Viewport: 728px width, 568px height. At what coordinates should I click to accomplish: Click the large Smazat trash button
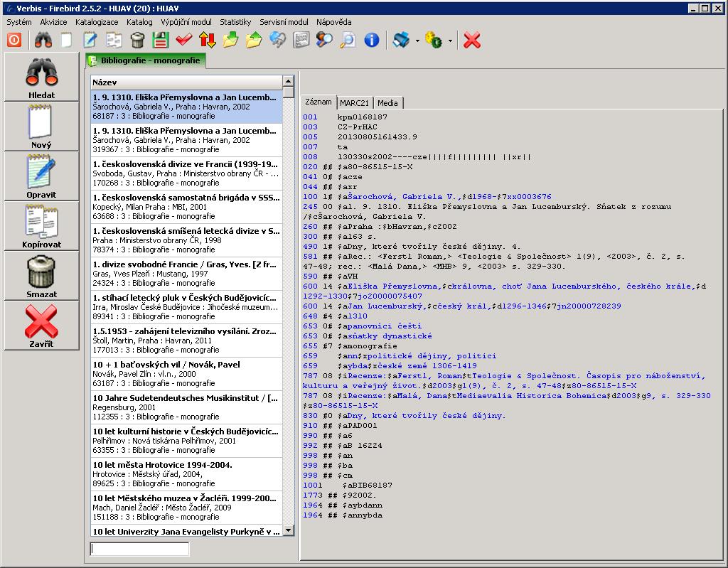(41, 275)
